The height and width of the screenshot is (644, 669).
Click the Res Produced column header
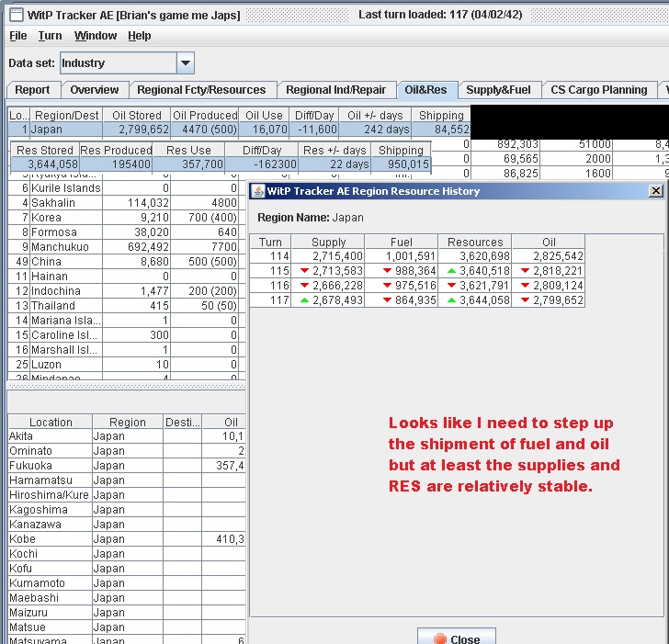coord(116,150)
